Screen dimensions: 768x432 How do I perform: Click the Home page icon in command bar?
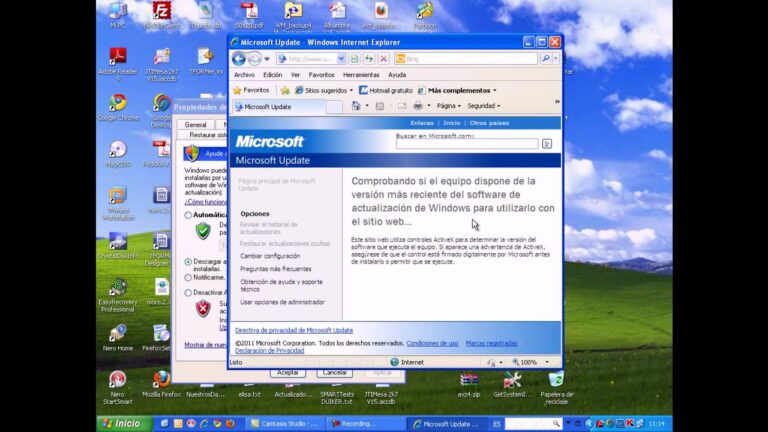[356, 106]
